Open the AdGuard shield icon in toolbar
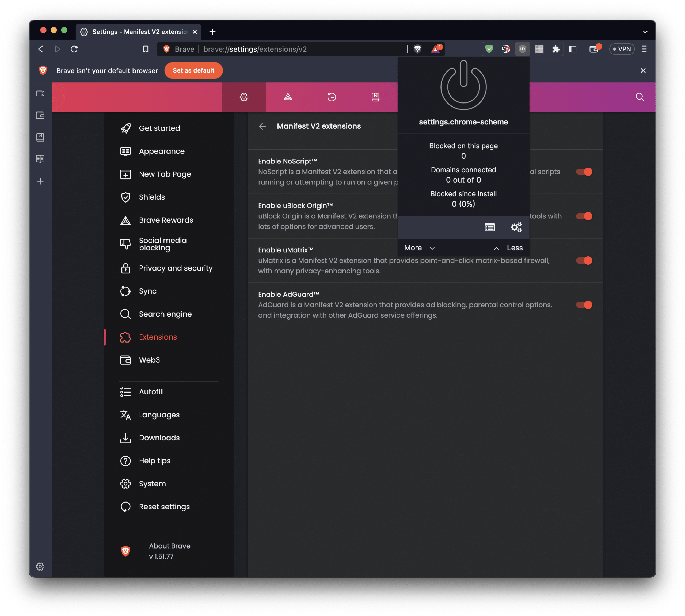 [489, 49]
